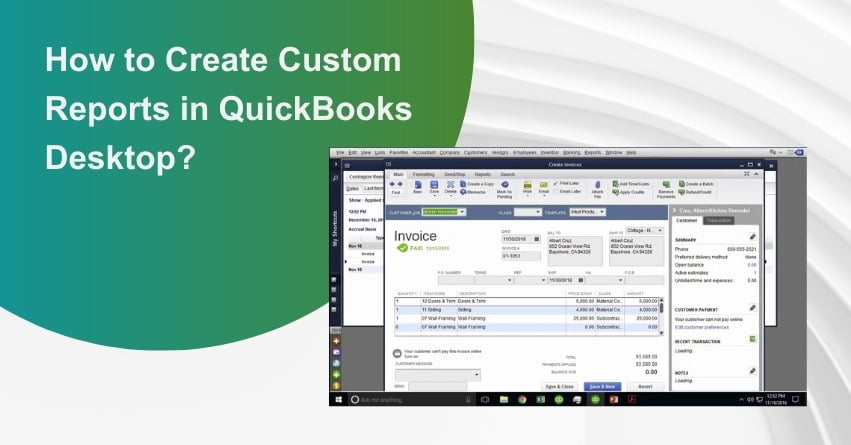Viewport: 851px width, 445px height.
Task: Open the Ship To dropdown
Action: (660, 231)
